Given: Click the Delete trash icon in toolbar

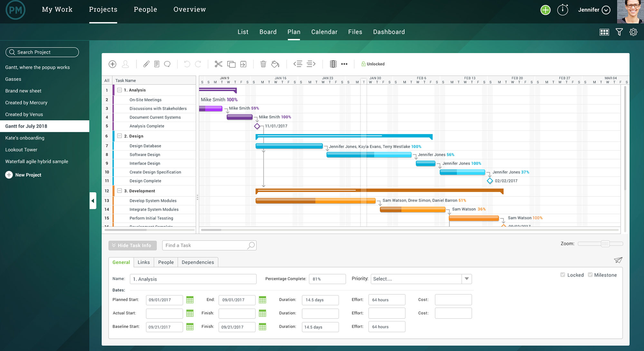Looking at the screenshot, I should pos(263,64).
